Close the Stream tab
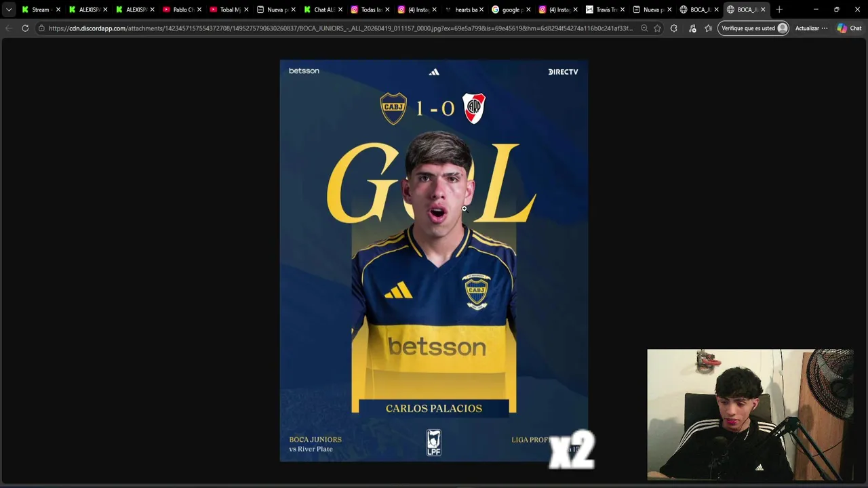This screenshot has height=488, width=868. click(x=58, y=9)
